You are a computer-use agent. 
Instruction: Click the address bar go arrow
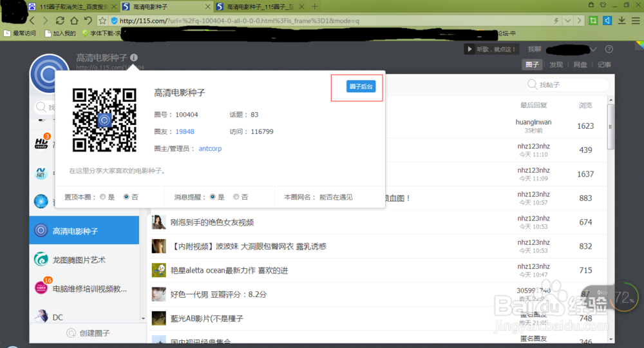click(x=579, y=21)
